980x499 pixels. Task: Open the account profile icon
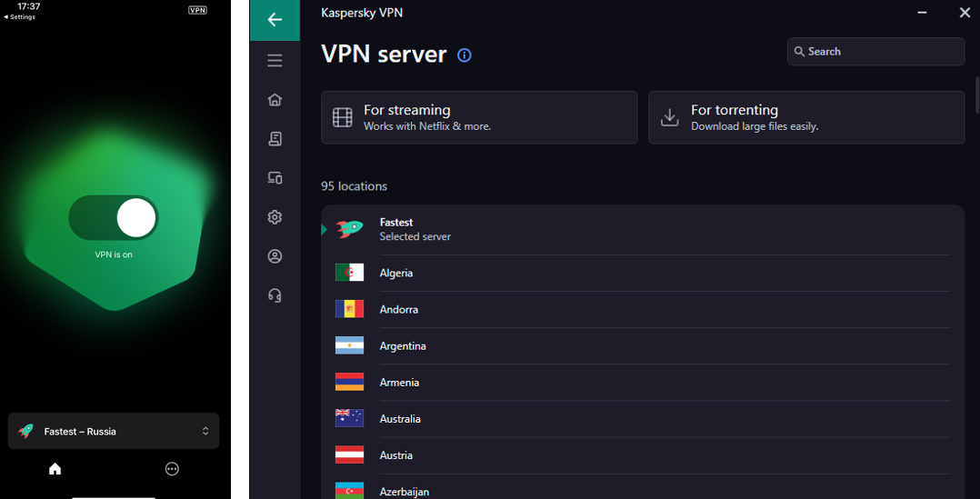click(x=275, y=256)
